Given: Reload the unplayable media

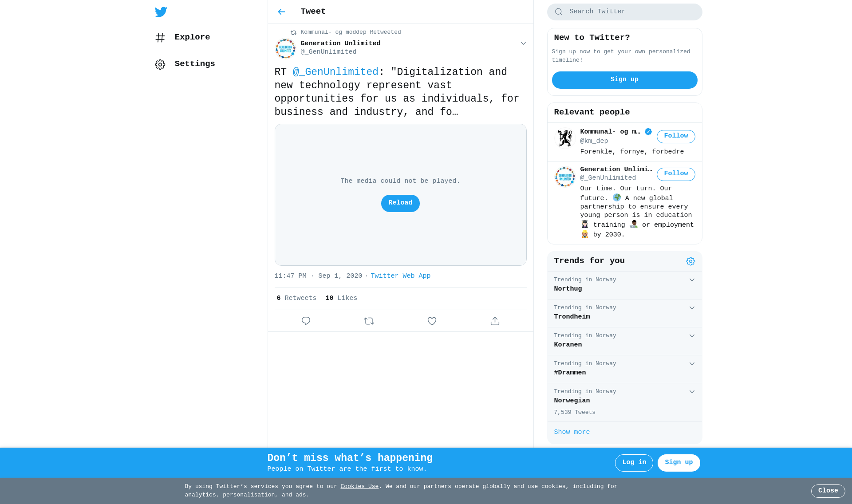Looking at the screenshot, I should coord(400,203).
